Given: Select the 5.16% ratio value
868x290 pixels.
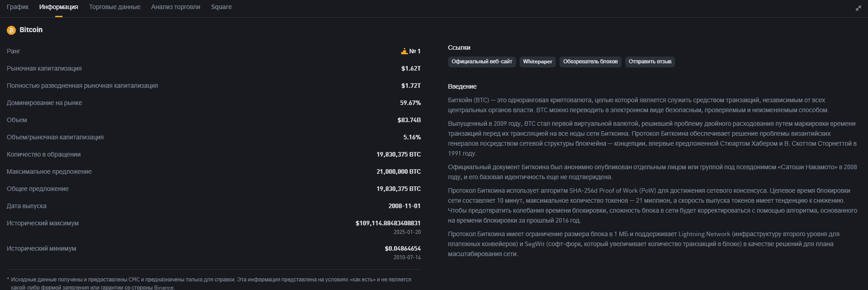Looking at the screenshot, I should [412, 137].
